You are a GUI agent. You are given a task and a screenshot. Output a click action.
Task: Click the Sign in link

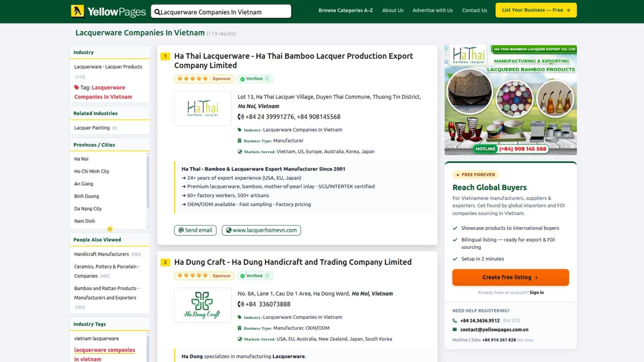[537, 293]
